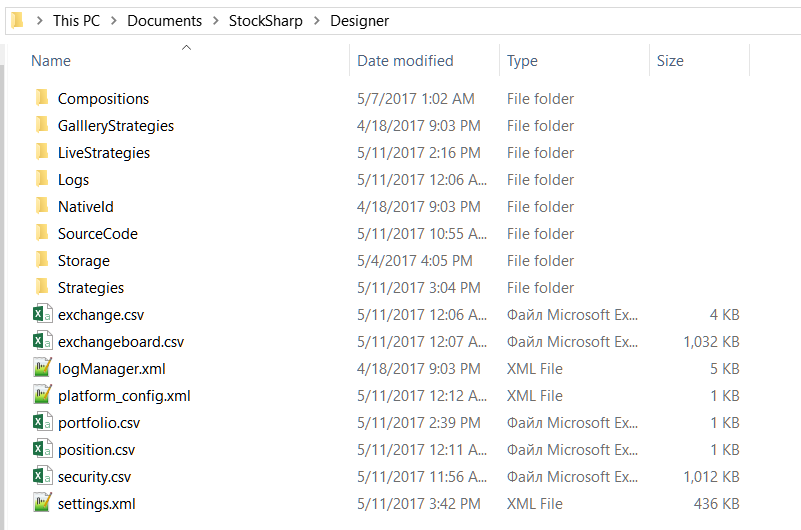The image size is (801, 530).
Task: Select the portfolio.csv file name
Action: click(99, 423)
